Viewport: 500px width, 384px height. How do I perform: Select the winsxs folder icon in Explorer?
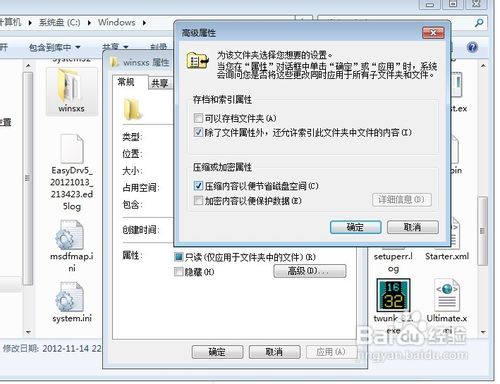pos(70,86)
